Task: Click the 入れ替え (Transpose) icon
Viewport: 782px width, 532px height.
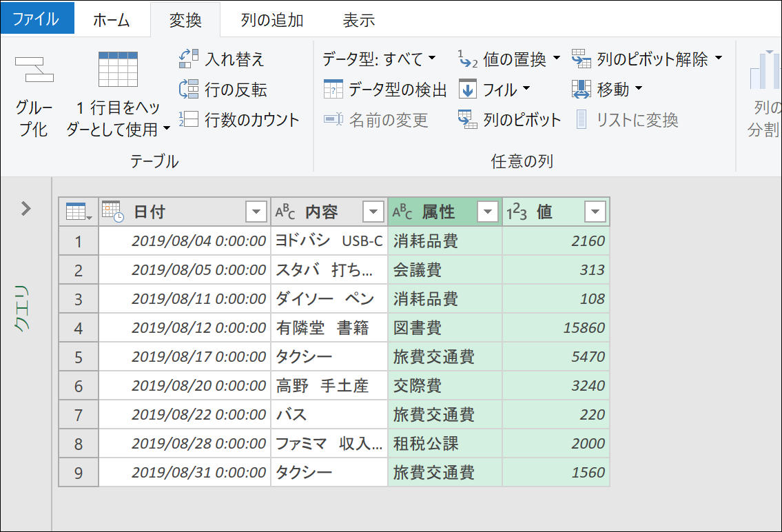Action: [189, 59]
